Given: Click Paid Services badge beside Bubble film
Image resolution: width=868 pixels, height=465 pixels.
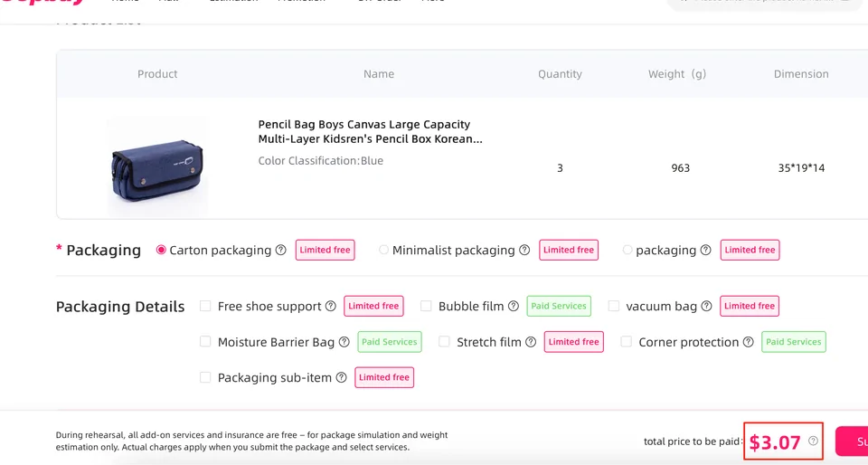Looking at the screenshot, I should click(559, 306).
